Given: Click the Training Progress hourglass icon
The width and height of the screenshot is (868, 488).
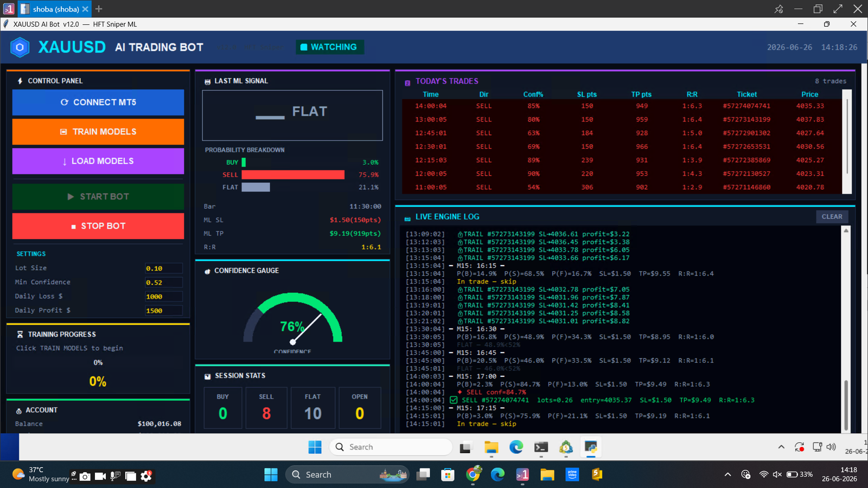Looking at the screenshot, I should coord(20,335).
